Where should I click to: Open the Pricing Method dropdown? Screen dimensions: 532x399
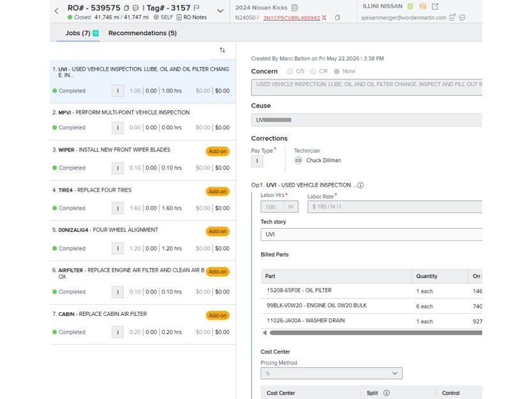pos(331,373)
